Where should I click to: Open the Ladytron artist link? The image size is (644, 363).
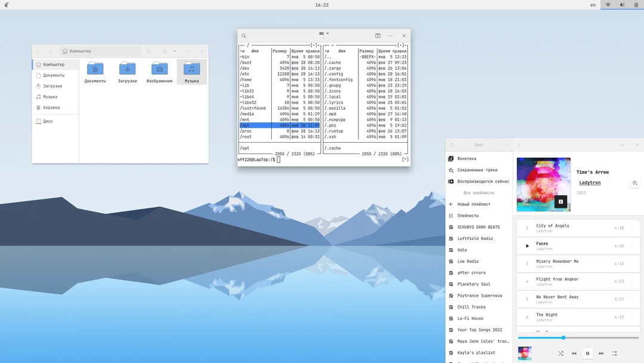point(589,182)
